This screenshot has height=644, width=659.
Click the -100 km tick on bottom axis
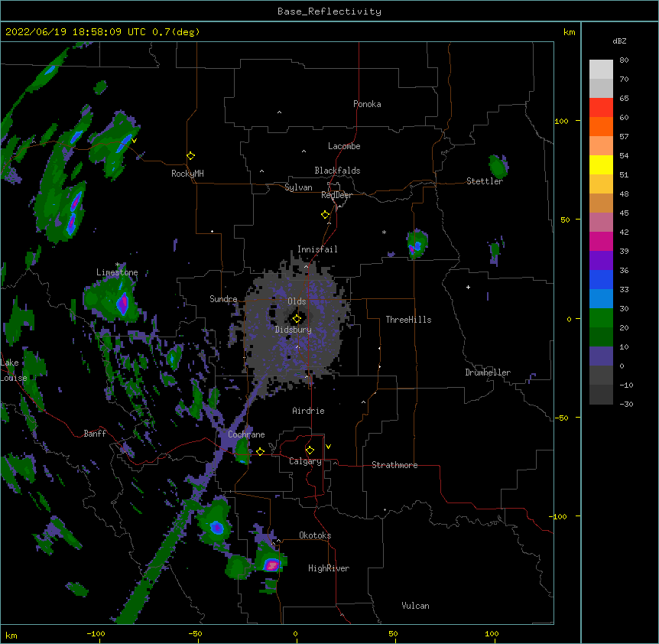pos(96,633)
